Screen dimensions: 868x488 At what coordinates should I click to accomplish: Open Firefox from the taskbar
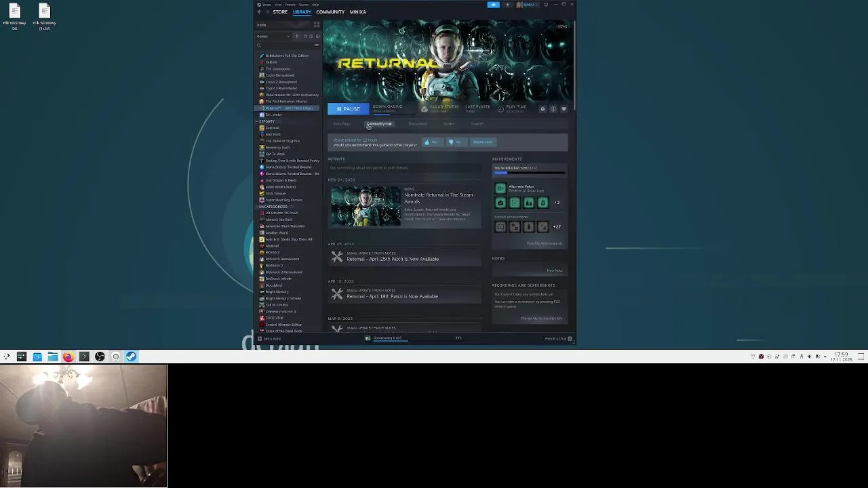(68, 357)
